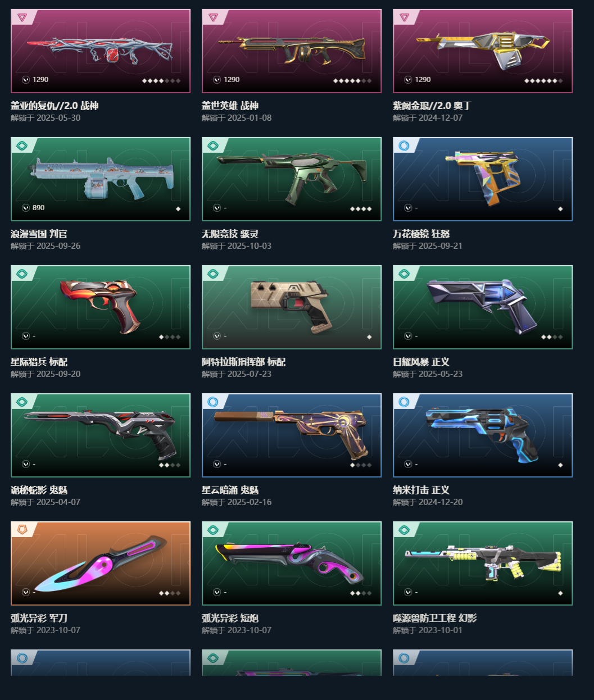Screen dimensions: 594x700
Task: Click the 盖亚的复仇//2.0 战神 skin card
Action: [x=101, y=51]
